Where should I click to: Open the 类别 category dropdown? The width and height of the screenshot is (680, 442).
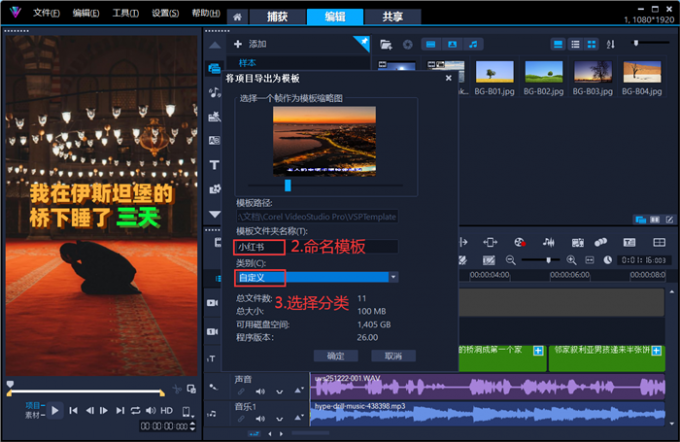[394, 277]
